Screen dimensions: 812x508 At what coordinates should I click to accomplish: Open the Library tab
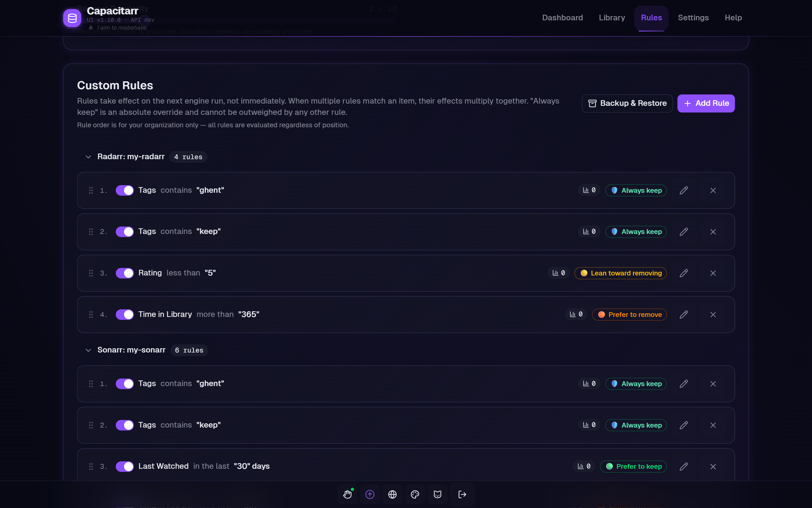pos(612,18)
